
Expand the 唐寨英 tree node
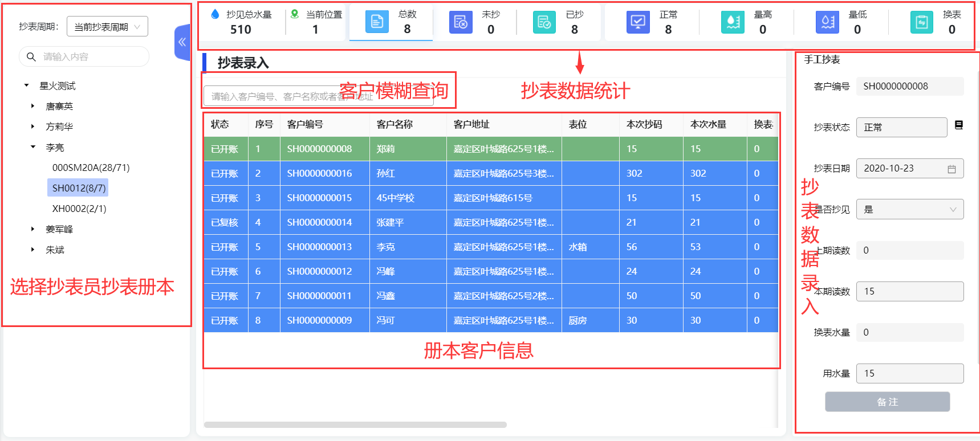(32, 106)
